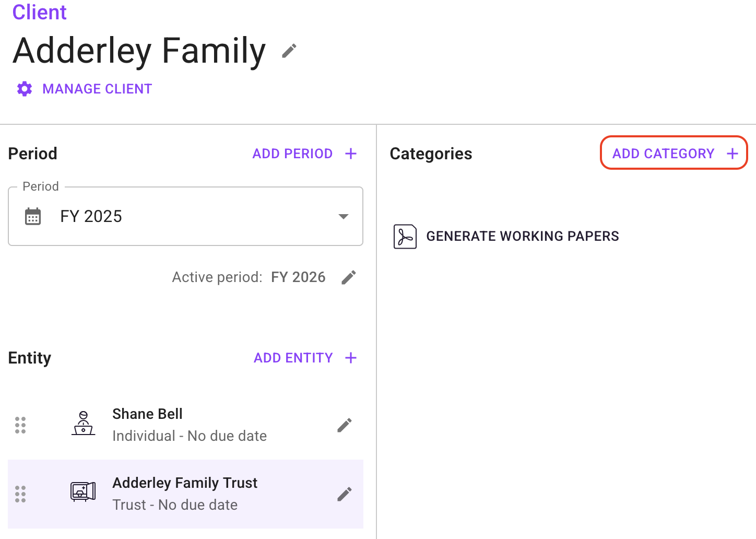756x539 pixels.
Task: Click the Shane Bell individual icon
Action: 83,424
